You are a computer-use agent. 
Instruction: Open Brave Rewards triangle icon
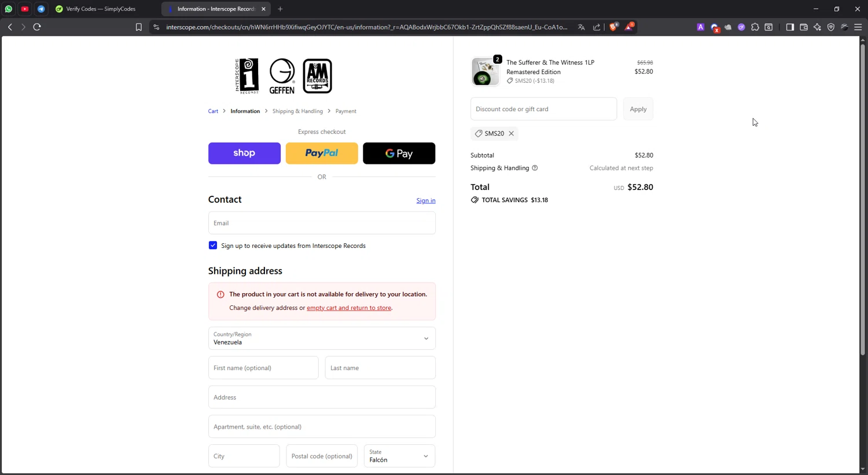click(x=629, y=27)
